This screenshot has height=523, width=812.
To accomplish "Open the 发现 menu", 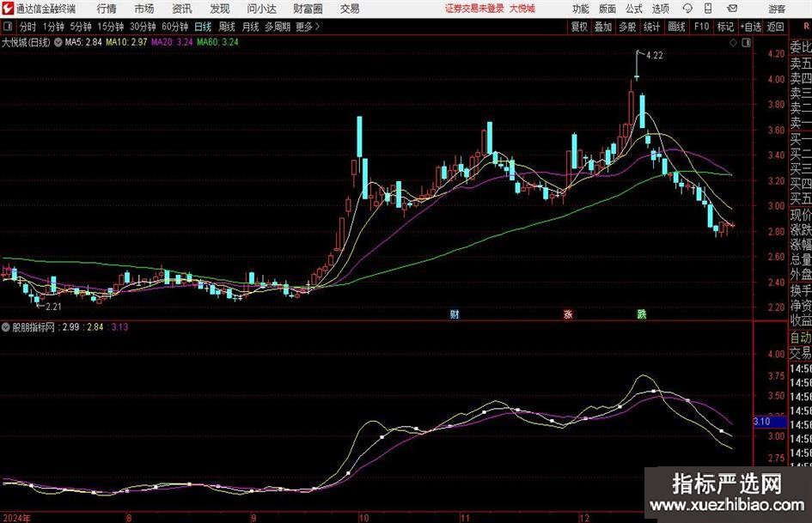I will pos(220,9).
